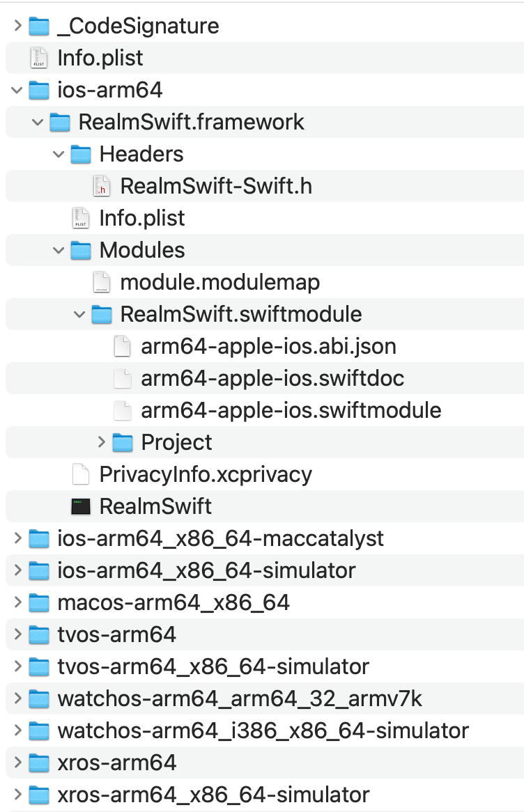Viewport: 524px width, 812px height.
Task: Select the Info.plist name under RealmSwift.framework
Action: 142,219
